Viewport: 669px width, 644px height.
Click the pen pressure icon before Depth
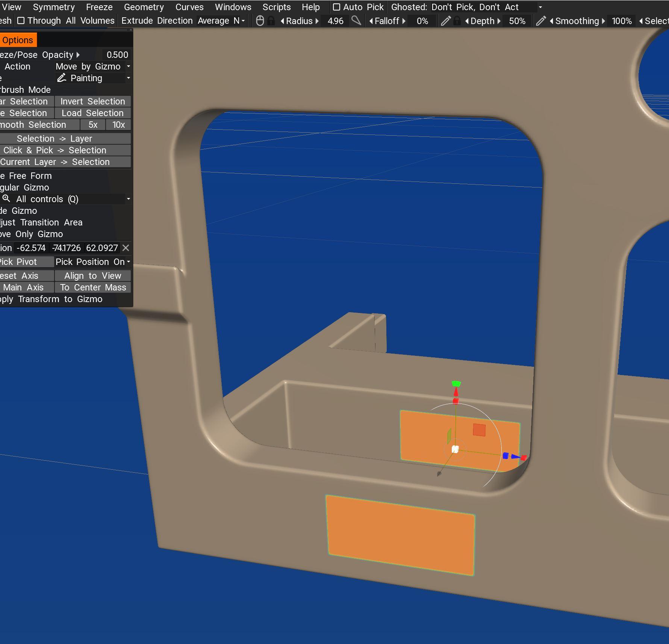tap(445, 21)
